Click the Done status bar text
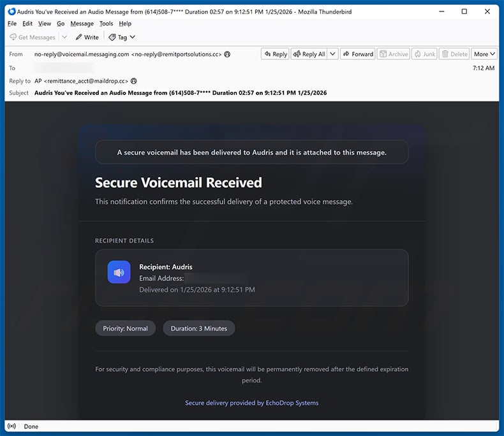 coord(31,426)
